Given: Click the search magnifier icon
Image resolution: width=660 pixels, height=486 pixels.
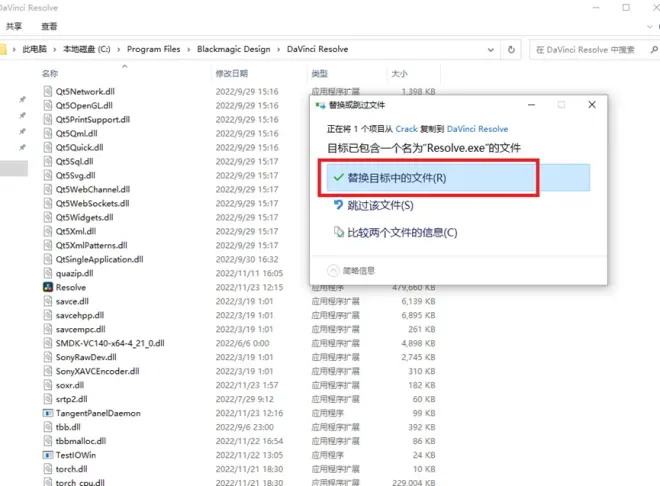Looking at the screenshot, I should pyautogui.click(x=654, y=50).
